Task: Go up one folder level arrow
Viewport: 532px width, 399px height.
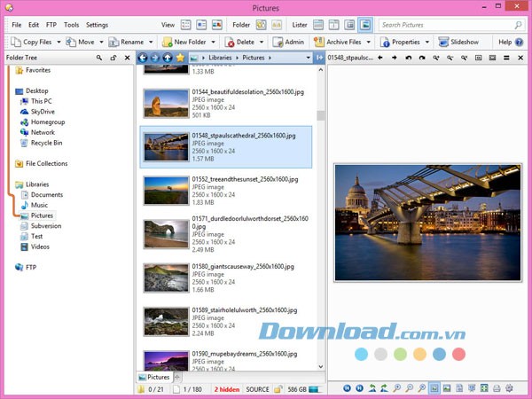Action: click(168, 58)
